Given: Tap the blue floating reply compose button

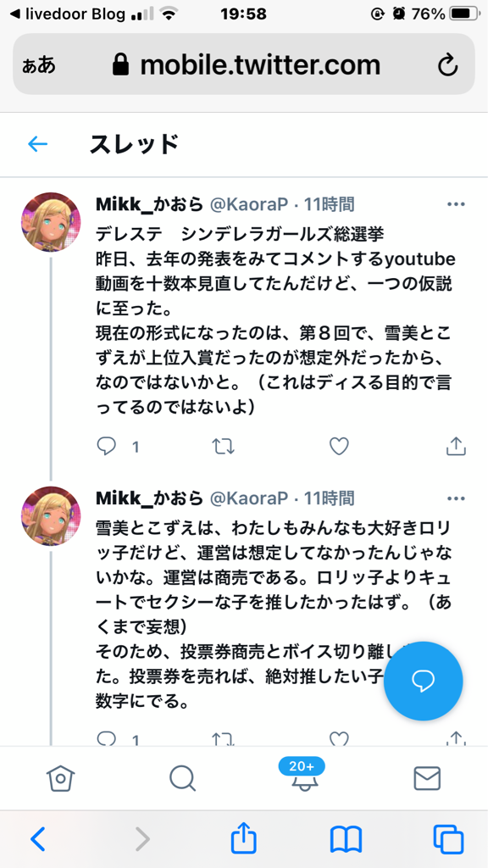Looking at the screenshot, I should pyautogui.click(x=424, y=681).
